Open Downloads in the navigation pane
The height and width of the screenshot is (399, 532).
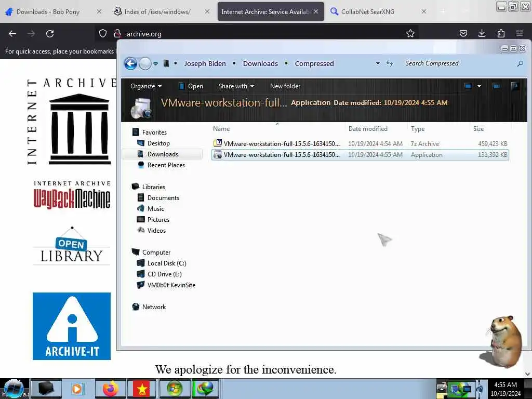[x=163, y=154]
